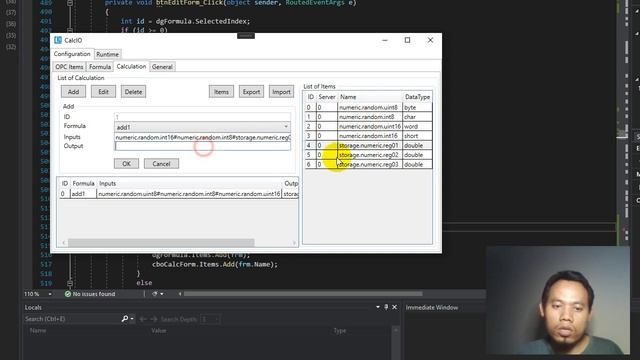
Task: Pin the Locals panel
Action: pyautogui.click(x=386, y=307)
